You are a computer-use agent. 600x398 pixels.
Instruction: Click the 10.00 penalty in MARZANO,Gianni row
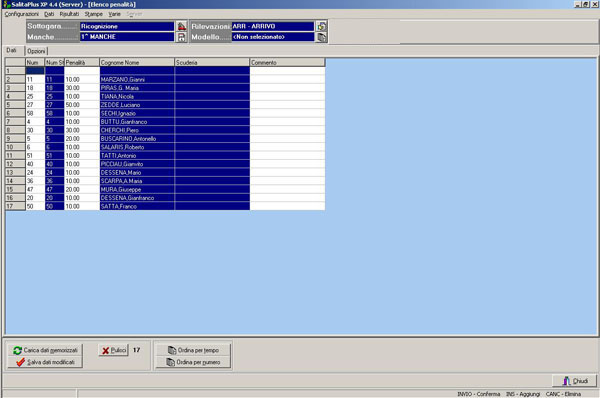(82, 80)
